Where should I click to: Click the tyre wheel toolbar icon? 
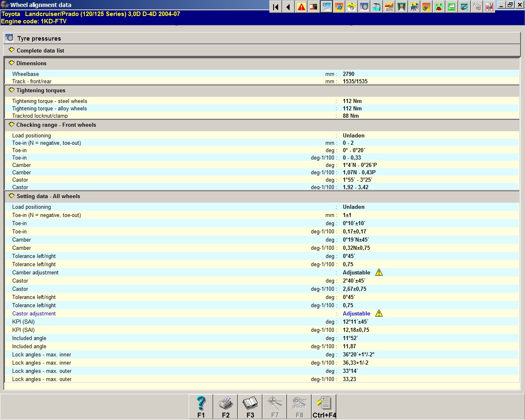(364, 7)
